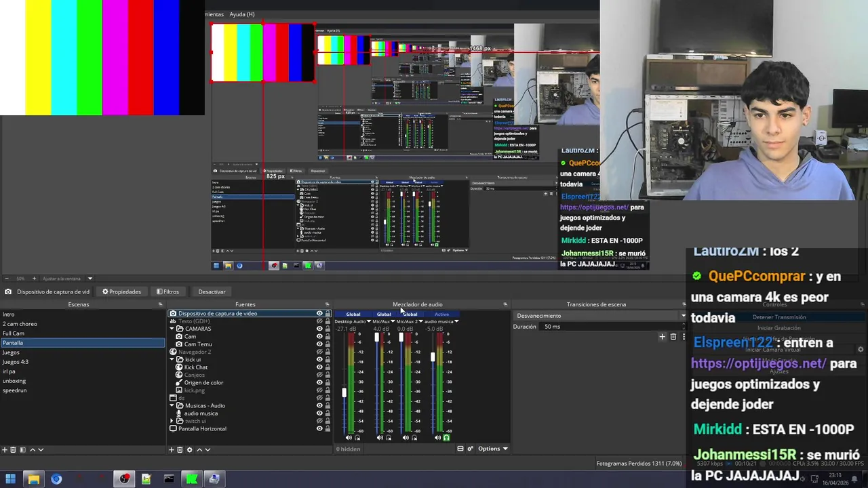Open advanced audio properties gears icon
The image size is (868, 488).
pos(471,449)
